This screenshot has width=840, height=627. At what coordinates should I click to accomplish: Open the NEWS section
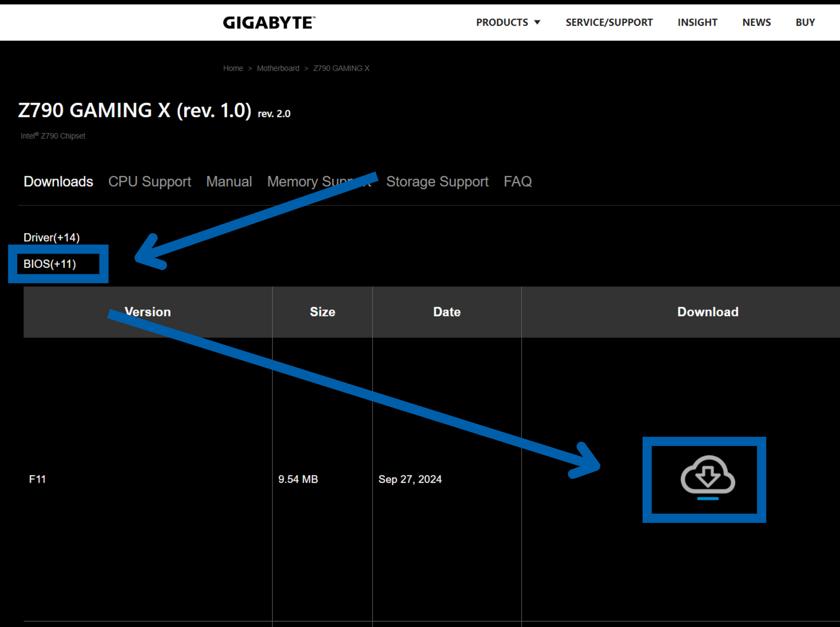756,22
